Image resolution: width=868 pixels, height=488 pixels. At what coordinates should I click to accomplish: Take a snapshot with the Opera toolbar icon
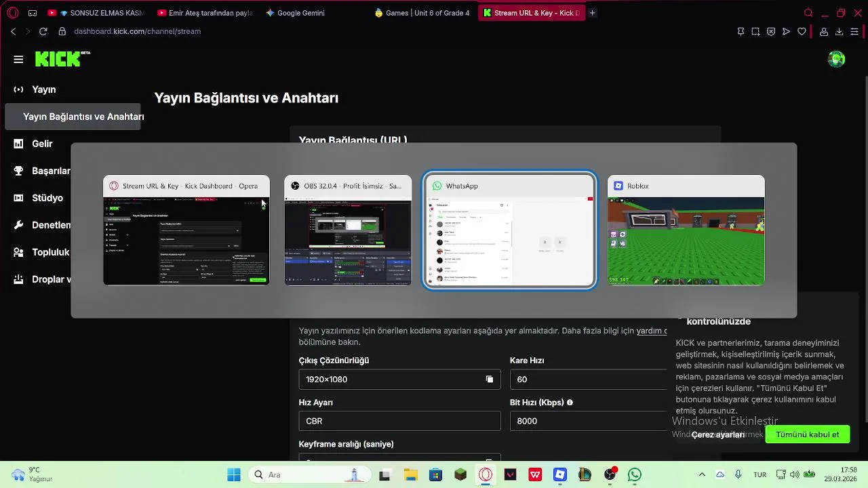point(755,31)
